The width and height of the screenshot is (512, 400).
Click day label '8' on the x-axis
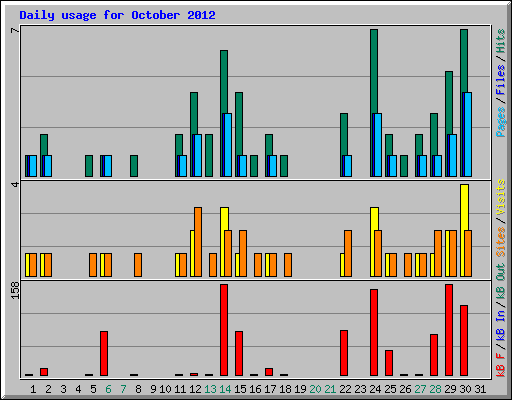click(138, 389)
